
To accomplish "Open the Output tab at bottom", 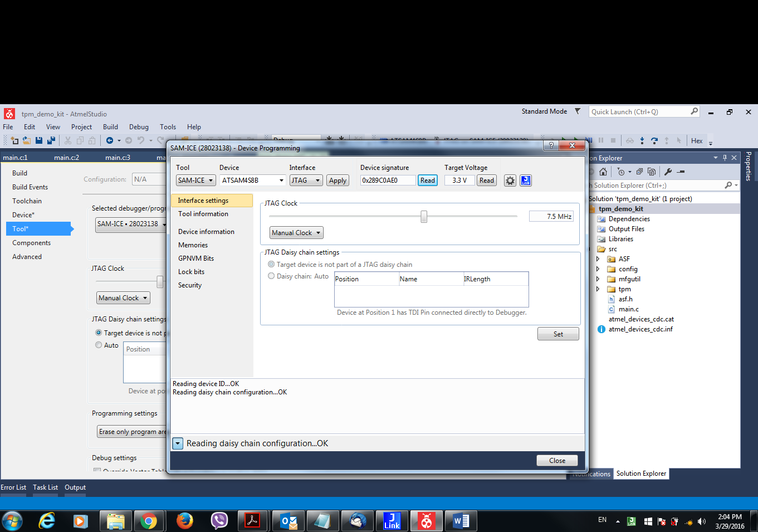I will click(x=75, y=487).
